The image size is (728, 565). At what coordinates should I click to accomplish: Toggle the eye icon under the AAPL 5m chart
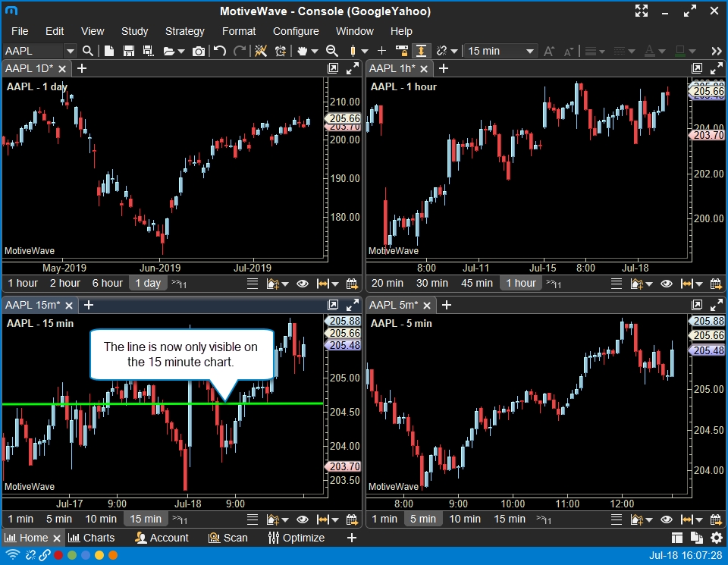pyautogui.click(x=667, y=519)
